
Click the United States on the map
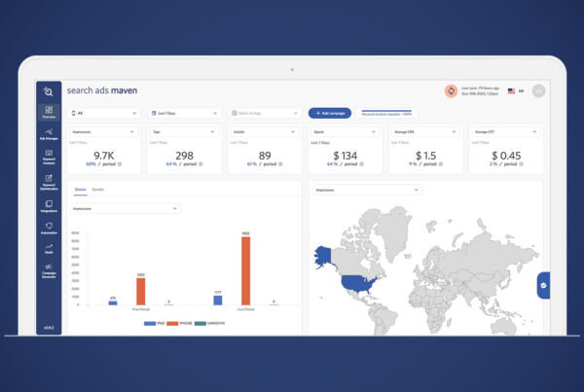coord(360,284)
